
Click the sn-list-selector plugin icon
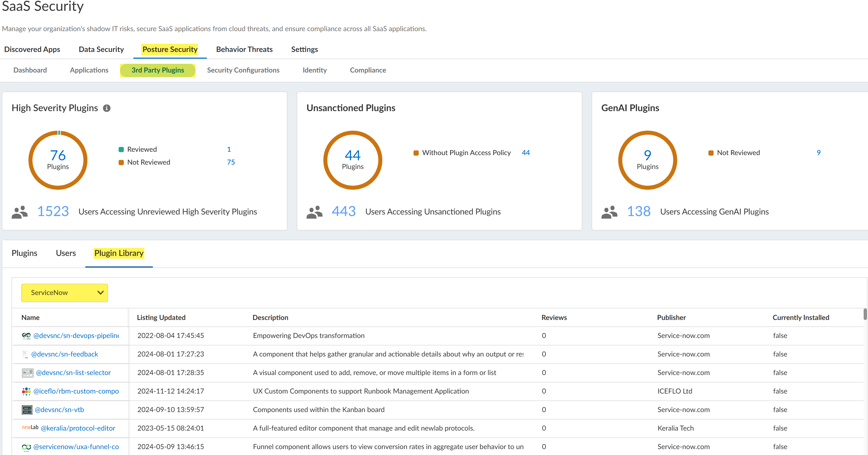27,373
